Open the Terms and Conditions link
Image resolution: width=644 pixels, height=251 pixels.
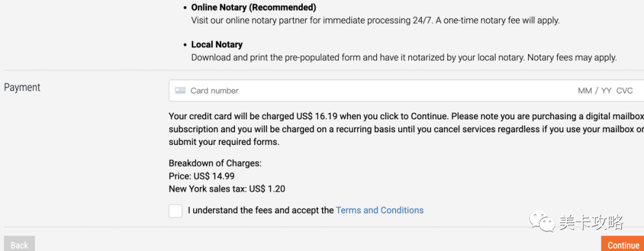pos(380,210)
